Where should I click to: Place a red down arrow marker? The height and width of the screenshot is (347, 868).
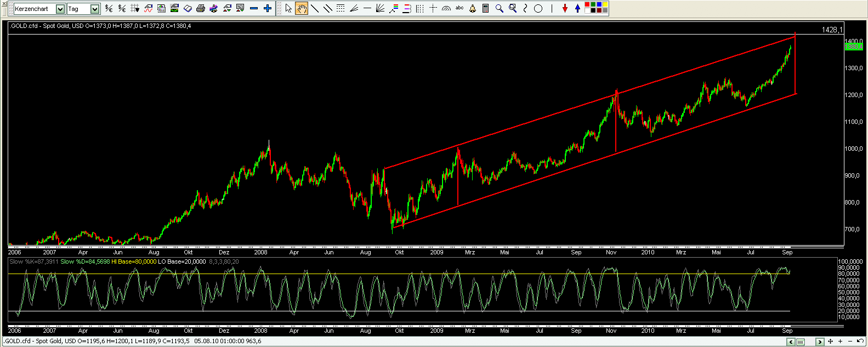[x=565, y=8]
